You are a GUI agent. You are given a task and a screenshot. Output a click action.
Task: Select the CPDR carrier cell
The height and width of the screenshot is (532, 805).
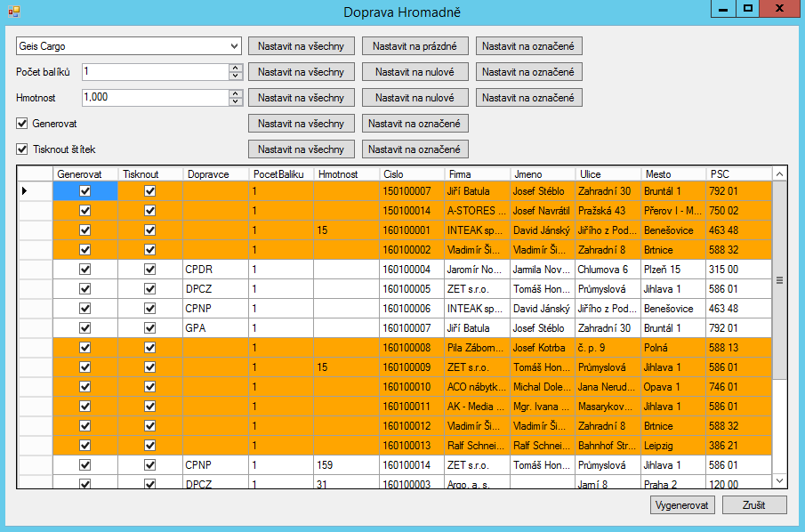point(216,269)
